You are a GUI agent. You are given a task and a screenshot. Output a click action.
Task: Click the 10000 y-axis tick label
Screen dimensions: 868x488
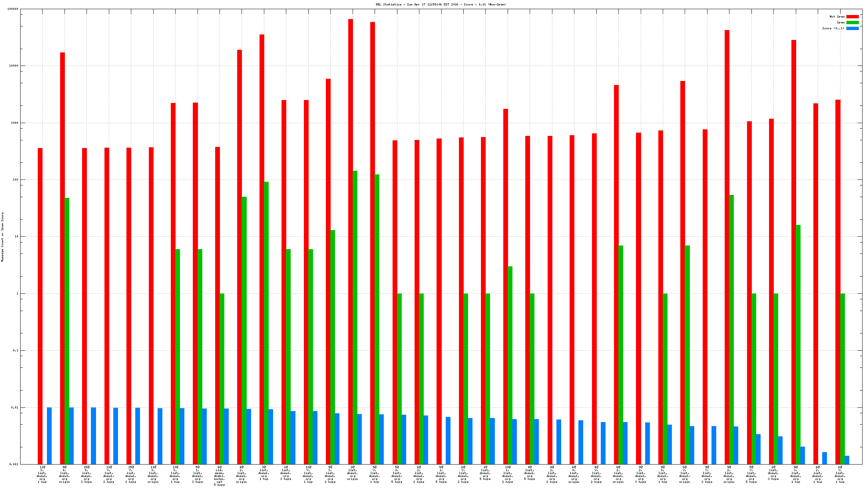coord(14,66)
